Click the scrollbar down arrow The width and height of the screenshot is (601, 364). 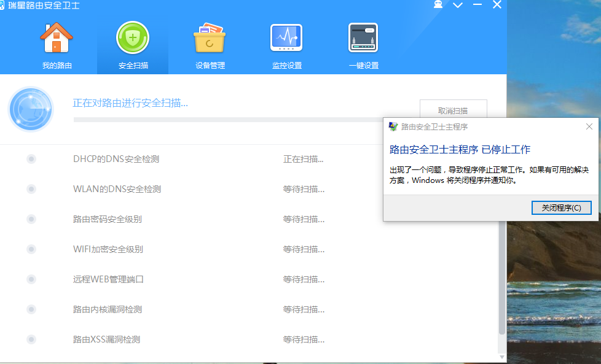(501, 357)
